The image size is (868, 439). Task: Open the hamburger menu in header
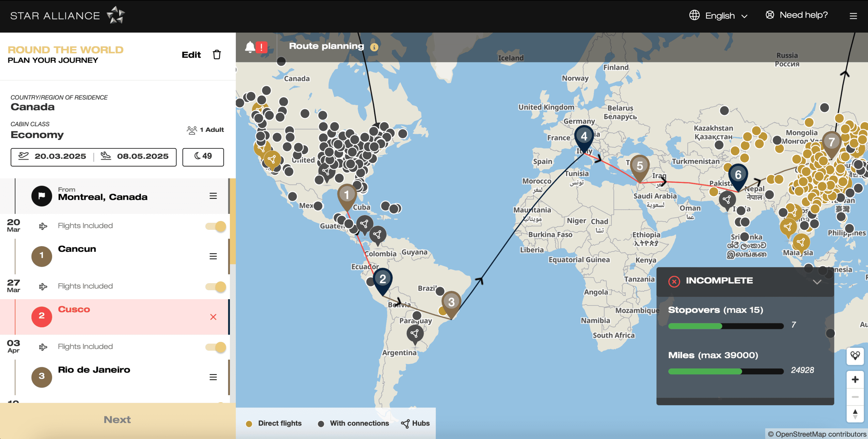[853, 16]
